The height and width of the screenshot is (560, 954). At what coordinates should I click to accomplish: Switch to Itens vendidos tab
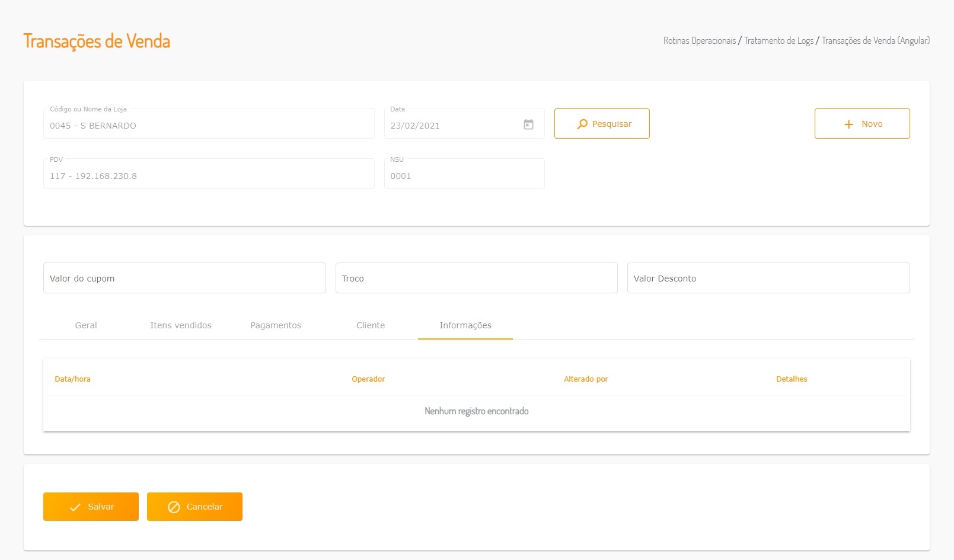coord(181,325)
